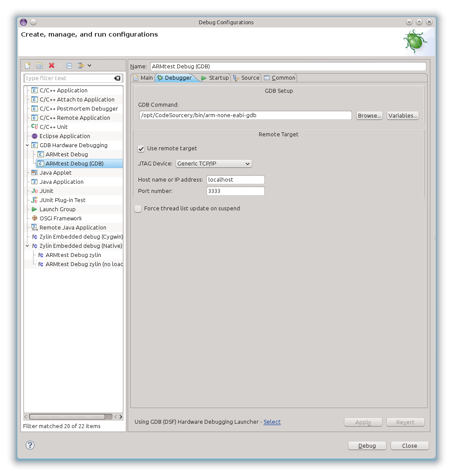Clear the filter text field
The image size is (453, 476).
[117, 78]
